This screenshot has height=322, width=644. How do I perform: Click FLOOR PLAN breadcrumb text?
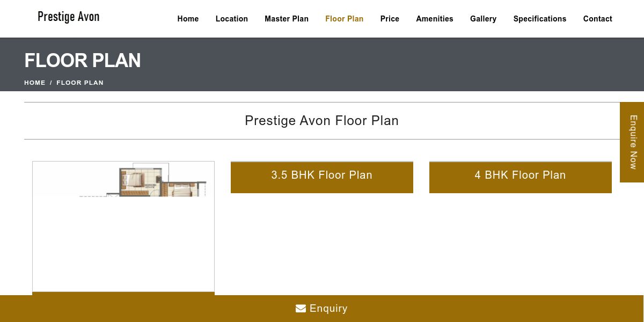point(80,83)
